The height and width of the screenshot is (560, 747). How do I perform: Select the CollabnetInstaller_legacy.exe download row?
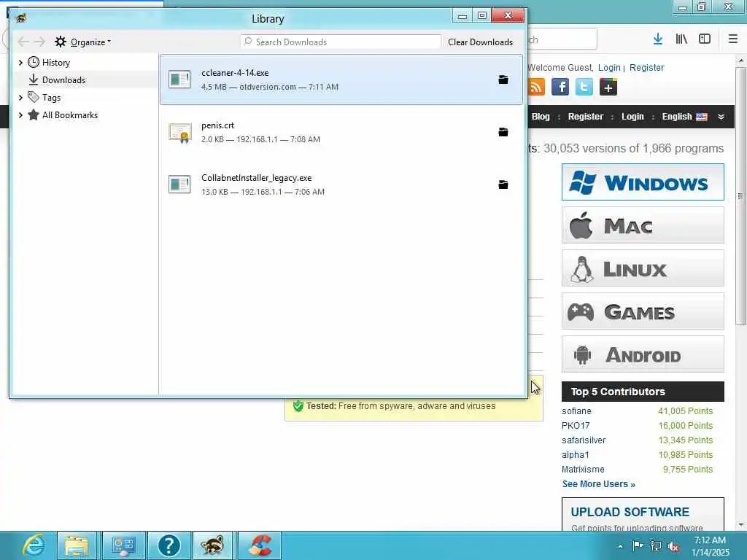point(341,184)
